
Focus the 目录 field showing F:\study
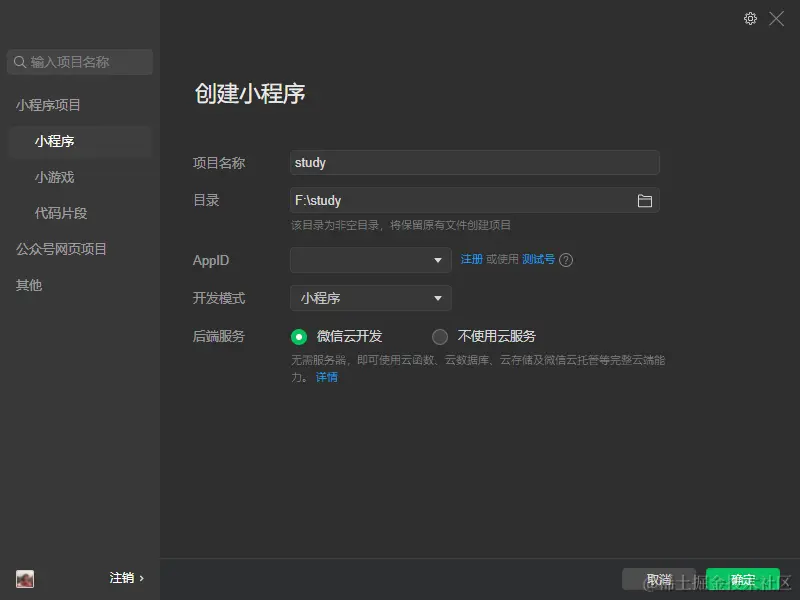(474, 201)
